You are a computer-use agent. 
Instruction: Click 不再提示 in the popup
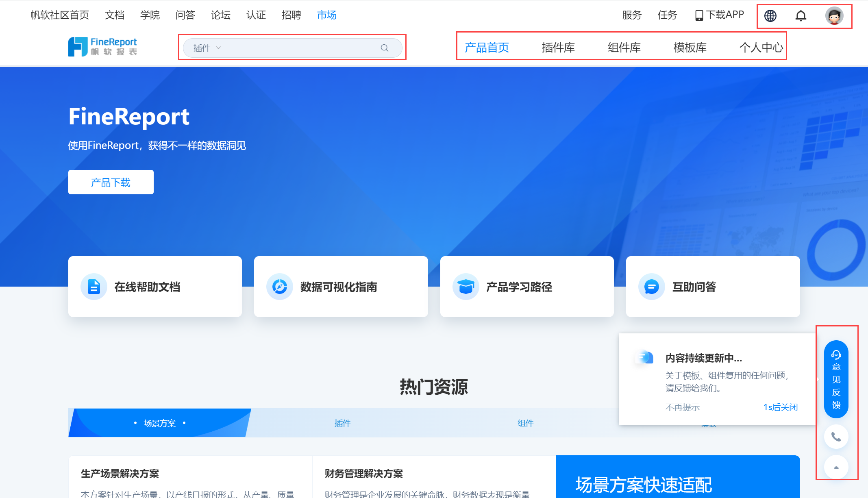click(682, 407)
